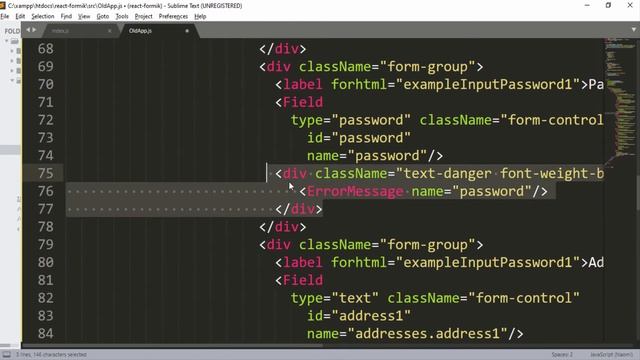Open the File menu
The image size is (640, 360).
tap(4, 16)
